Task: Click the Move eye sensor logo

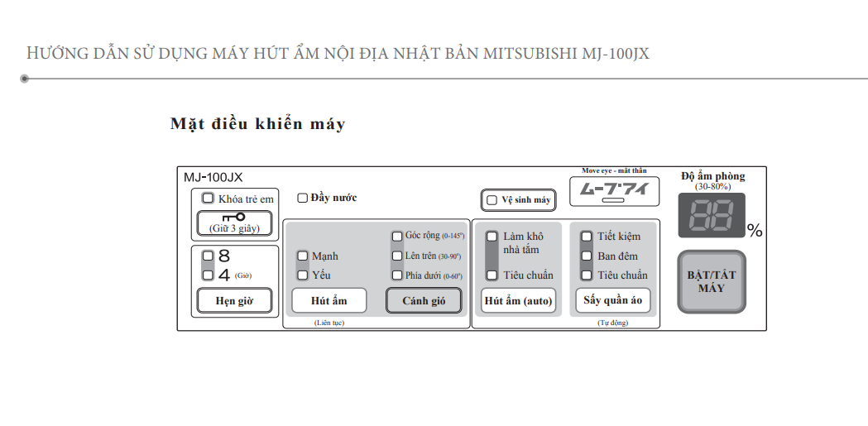Action: pyautogui.click(x=614, y=191)
